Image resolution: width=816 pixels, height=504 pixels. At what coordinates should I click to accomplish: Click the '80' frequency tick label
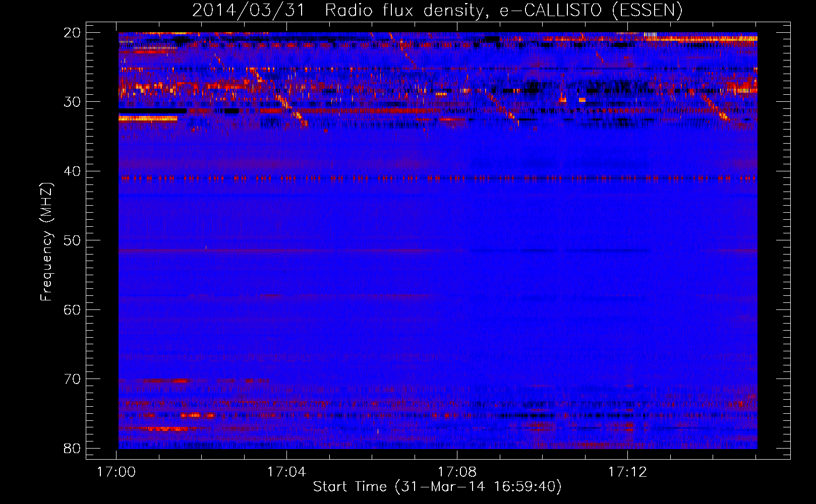pos(72,448)
